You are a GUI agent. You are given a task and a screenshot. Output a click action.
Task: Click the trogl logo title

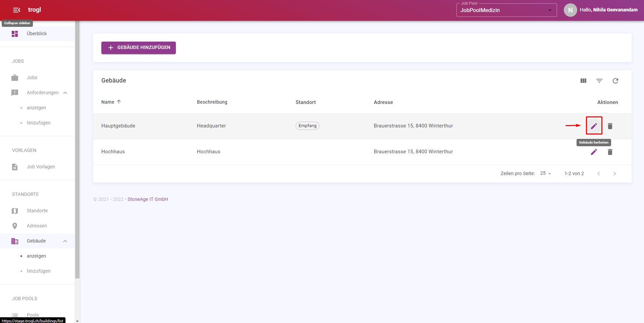tap(34, 10)
